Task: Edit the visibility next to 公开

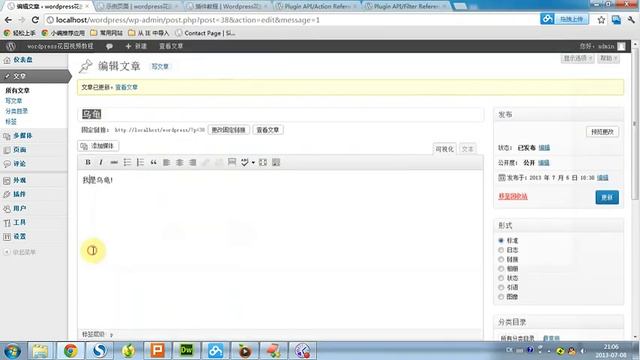Action: click(x=544, y=163)
